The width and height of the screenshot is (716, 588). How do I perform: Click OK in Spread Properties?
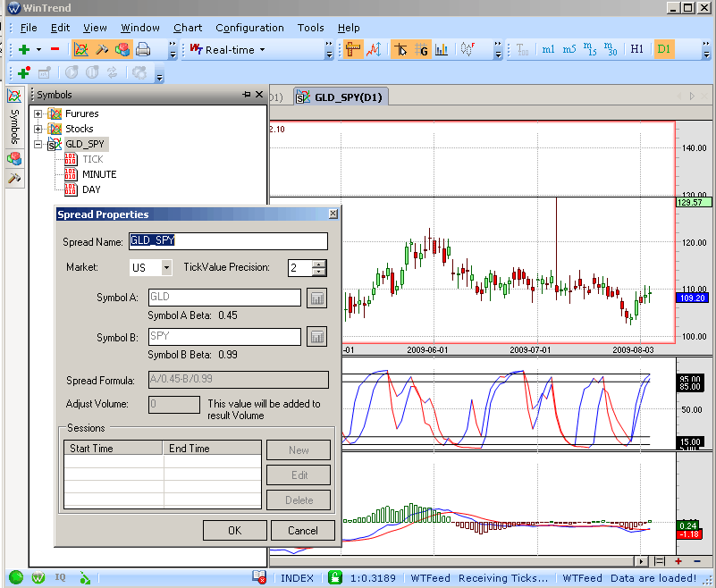point(235,531)
